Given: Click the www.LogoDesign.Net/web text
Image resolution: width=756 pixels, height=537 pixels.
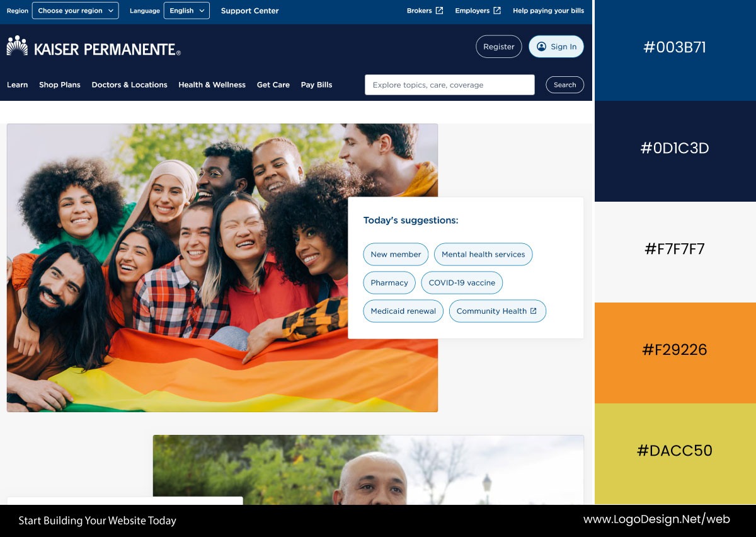Looking at the screenshot, I should pyautogui.click(x=656, y=520).
